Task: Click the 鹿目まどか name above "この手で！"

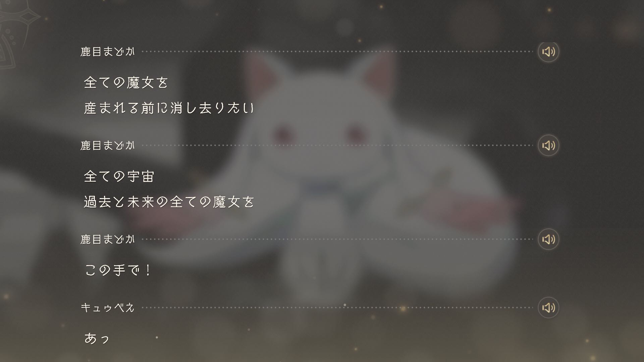Action: (x=107, y=239)
